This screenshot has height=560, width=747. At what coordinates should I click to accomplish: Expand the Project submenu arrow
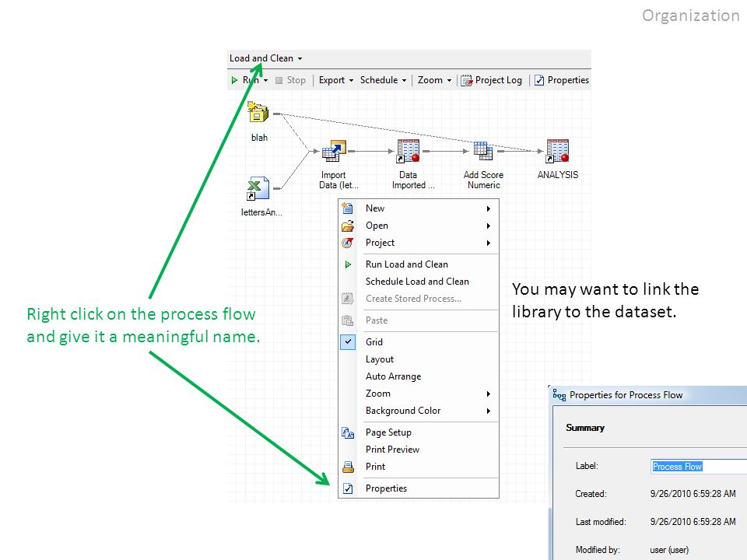coord(489,243)
